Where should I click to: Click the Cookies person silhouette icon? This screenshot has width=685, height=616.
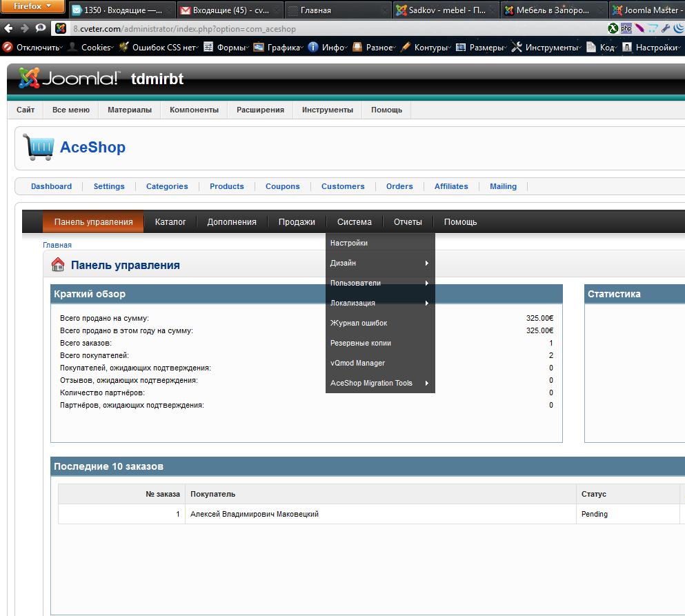72,47
